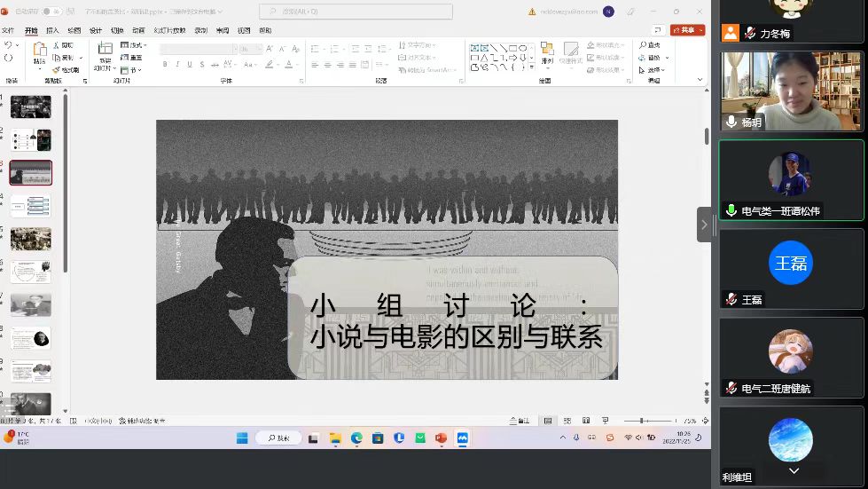Open the Shape Fill (形状填充) dropdown

coord(606,45)
